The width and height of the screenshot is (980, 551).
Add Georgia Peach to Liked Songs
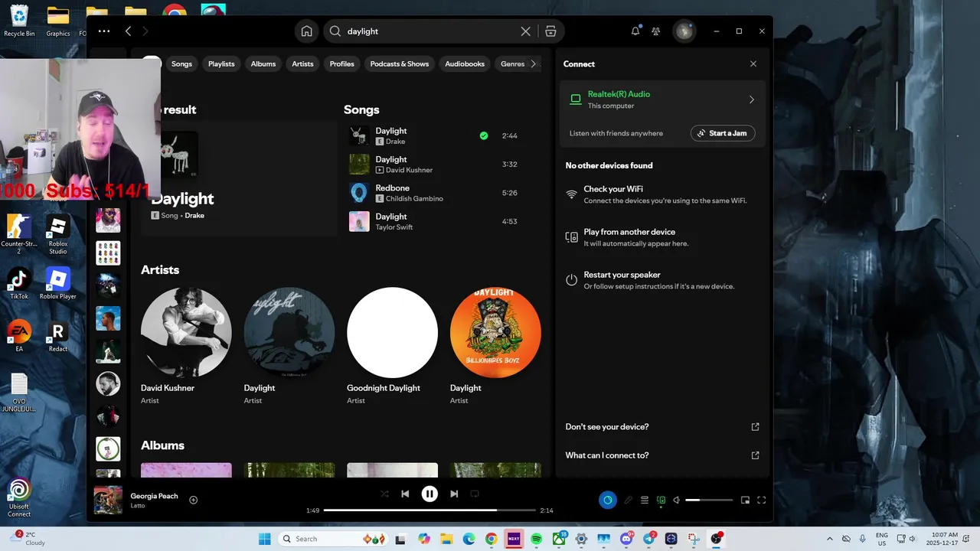(x=194, y=500)
